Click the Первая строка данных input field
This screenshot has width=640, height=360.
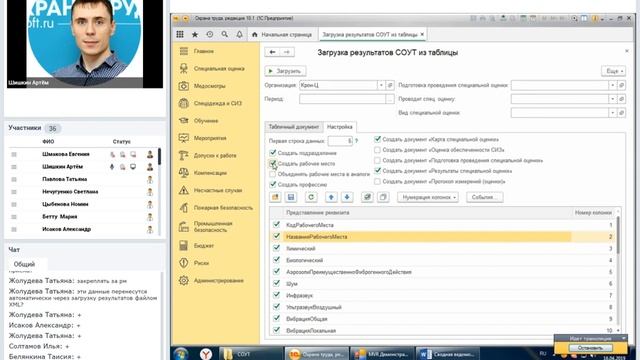coord(340,141)
